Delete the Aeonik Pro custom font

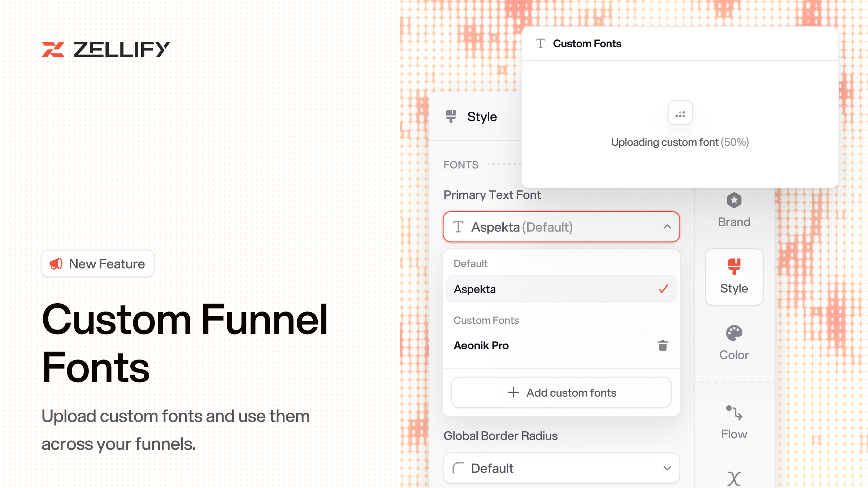pos(663,345)
